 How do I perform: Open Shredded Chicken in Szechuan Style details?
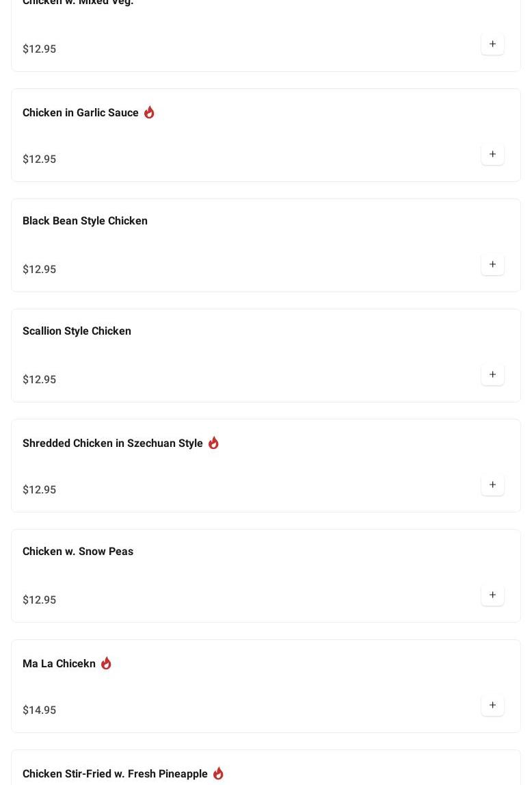[x=113, y=443]
